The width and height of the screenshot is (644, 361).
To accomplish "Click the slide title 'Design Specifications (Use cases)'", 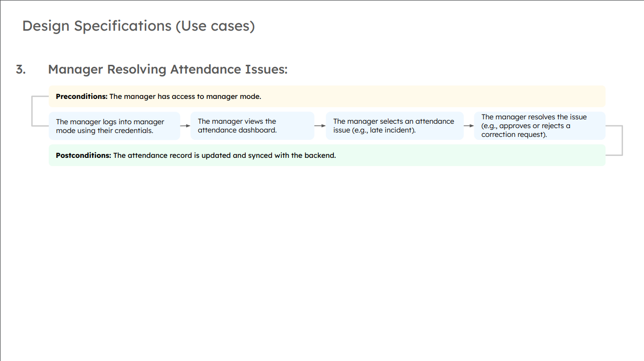I will [138, 26].
